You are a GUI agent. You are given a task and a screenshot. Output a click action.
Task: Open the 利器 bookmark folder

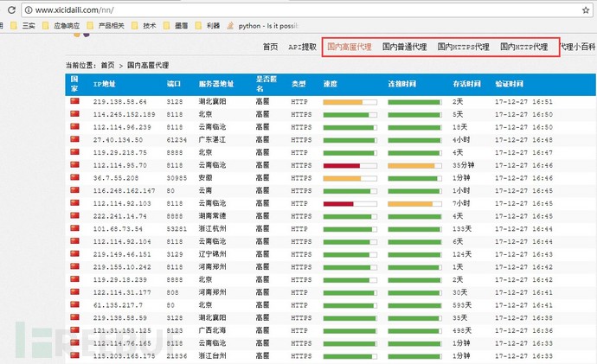207,26
